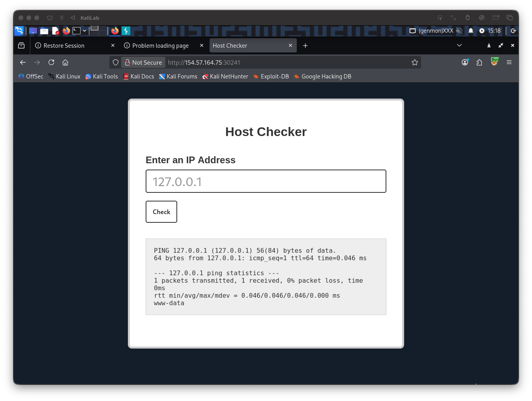Open the Extensions puzzle icon

pyautogui.click(x=479, y=62)
